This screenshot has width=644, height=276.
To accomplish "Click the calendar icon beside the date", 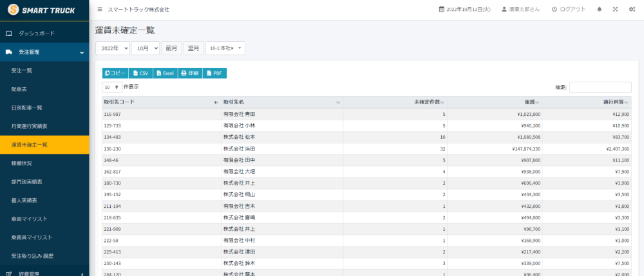I will [x=441, y=10].
